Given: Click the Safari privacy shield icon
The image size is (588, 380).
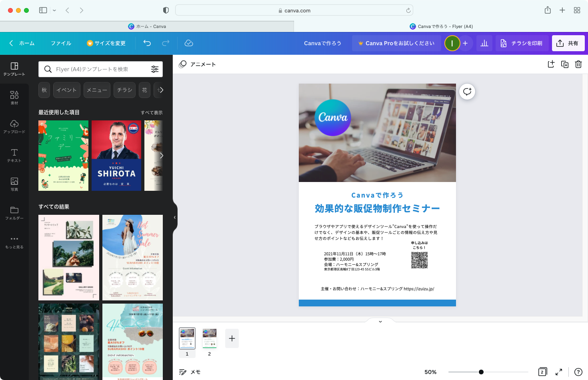Looking at the screenshot, I should click(x=166, y=10).
